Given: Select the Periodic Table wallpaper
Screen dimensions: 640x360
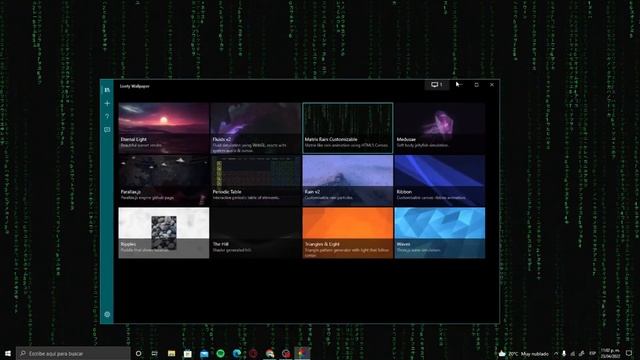Looking at the screenshot, I should pos(256,180).
